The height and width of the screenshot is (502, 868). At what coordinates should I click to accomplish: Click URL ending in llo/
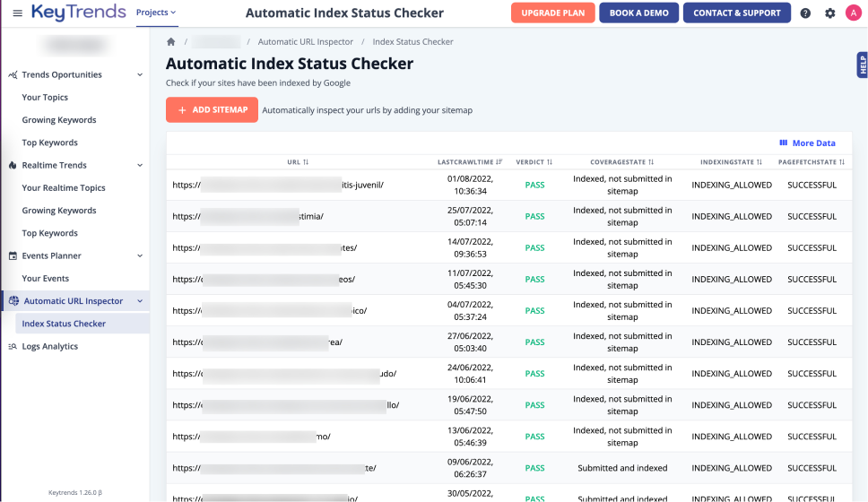click(286, 405)
